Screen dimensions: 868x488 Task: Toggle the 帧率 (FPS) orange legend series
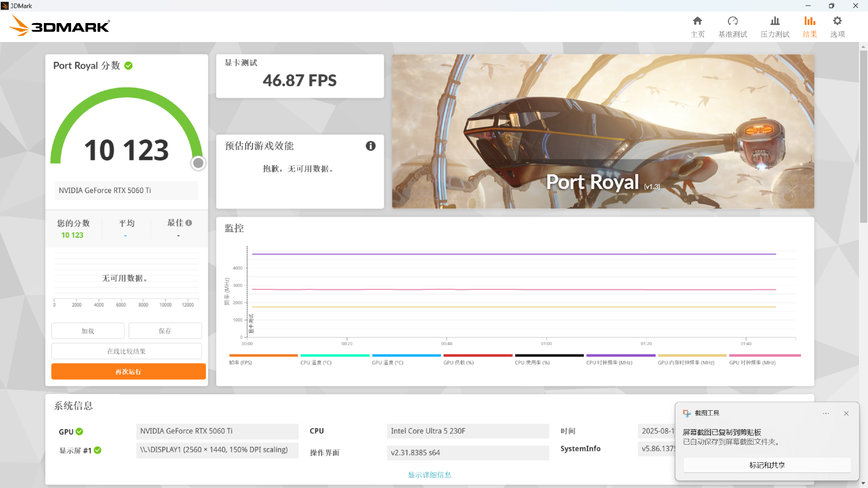[x=241, y=362]
